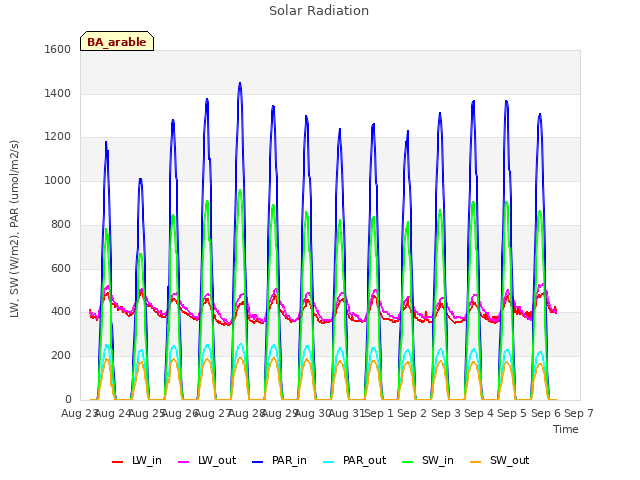
Task: Toggle the LW_in legend label
Action: tap(147, 460)
